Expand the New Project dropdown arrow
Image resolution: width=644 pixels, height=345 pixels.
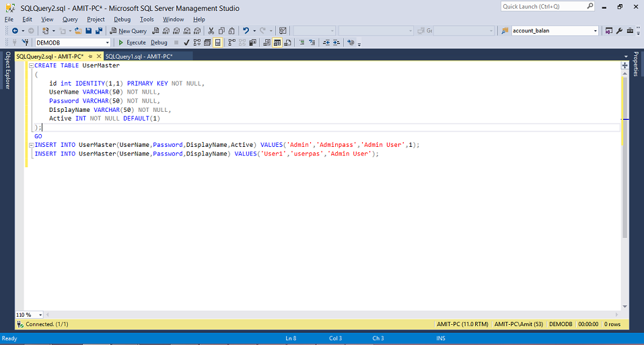coord(53,31)
